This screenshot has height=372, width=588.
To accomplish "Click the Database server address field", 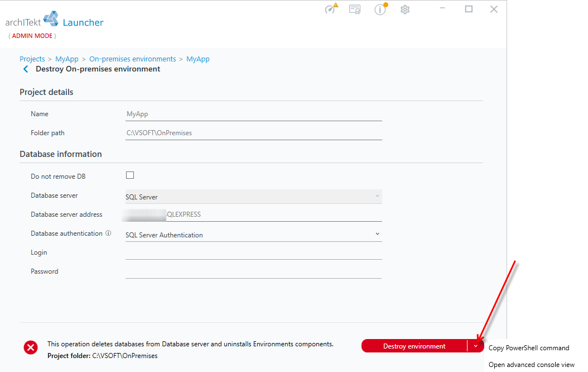I will point(253,214).
